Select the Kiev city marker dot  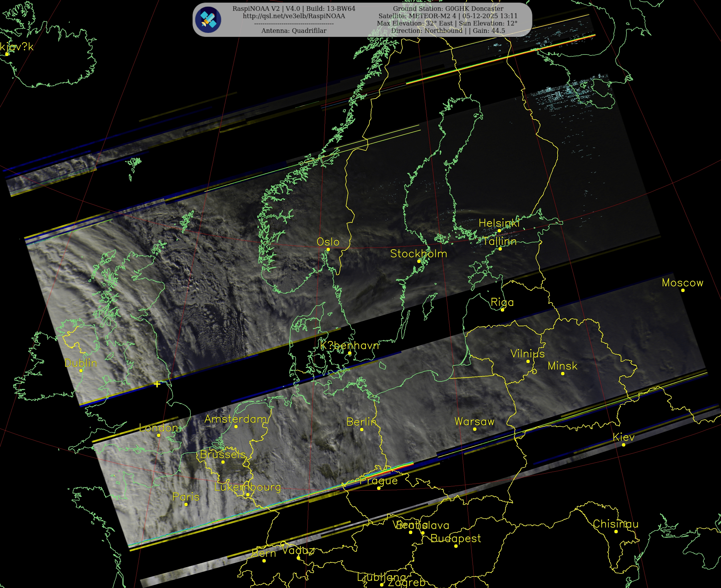pyautogui.click(x=623, y=445)
